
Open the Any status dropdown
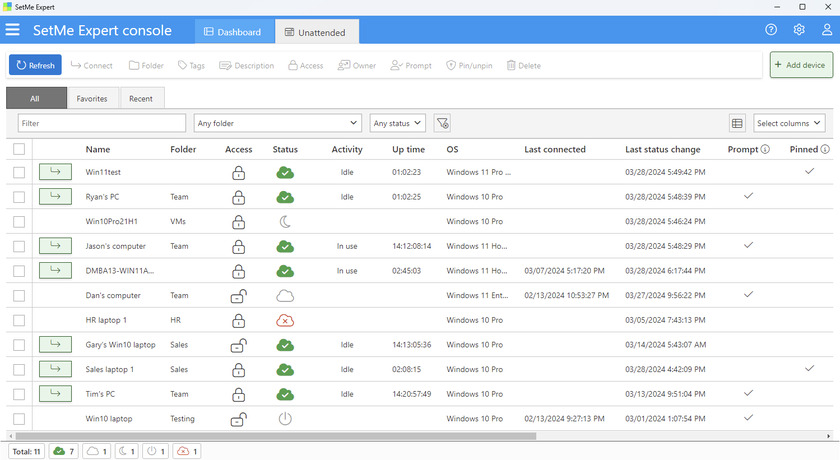pyautogui.click(x=397, y=123)
